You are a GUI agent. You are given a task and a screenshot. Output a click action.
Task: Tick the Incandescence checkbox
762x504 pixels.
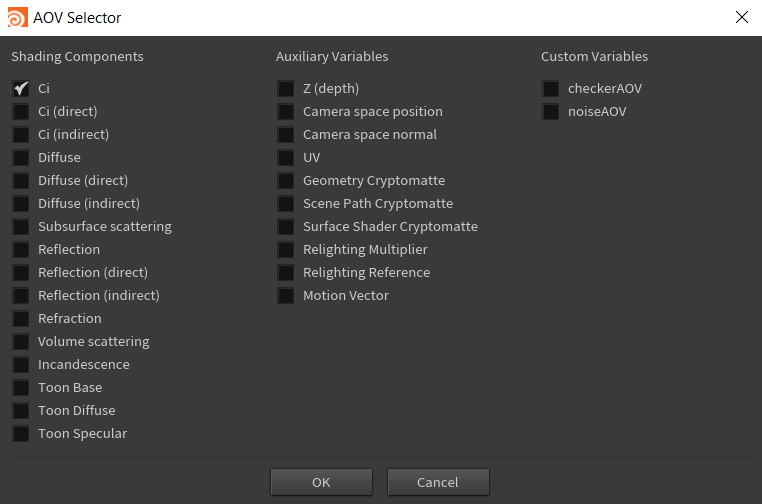click(x=21, y=365)
